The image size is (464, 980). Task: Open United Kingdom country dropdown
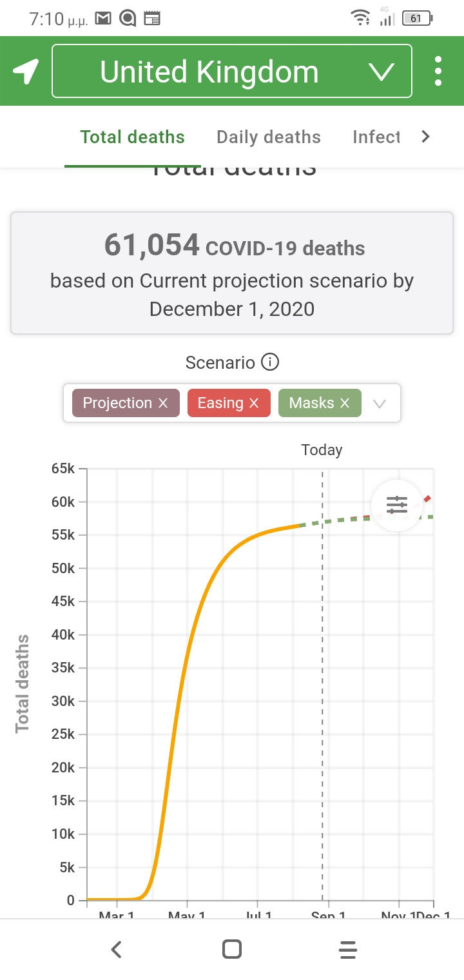coord(231,71)
